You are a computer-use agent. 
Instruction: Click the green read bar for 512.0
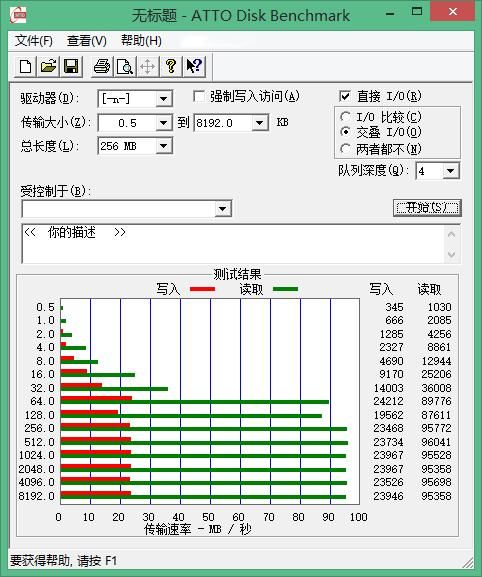tap(204, 443)
